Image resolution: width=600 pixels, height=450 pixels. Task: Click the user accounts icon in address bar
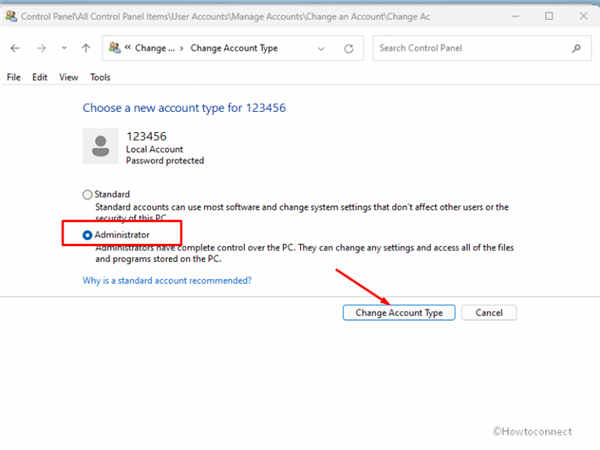point(117,48)
